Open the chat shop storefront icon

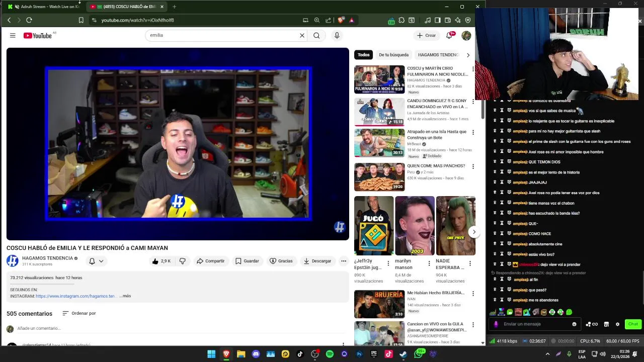(x=606, y=324)
